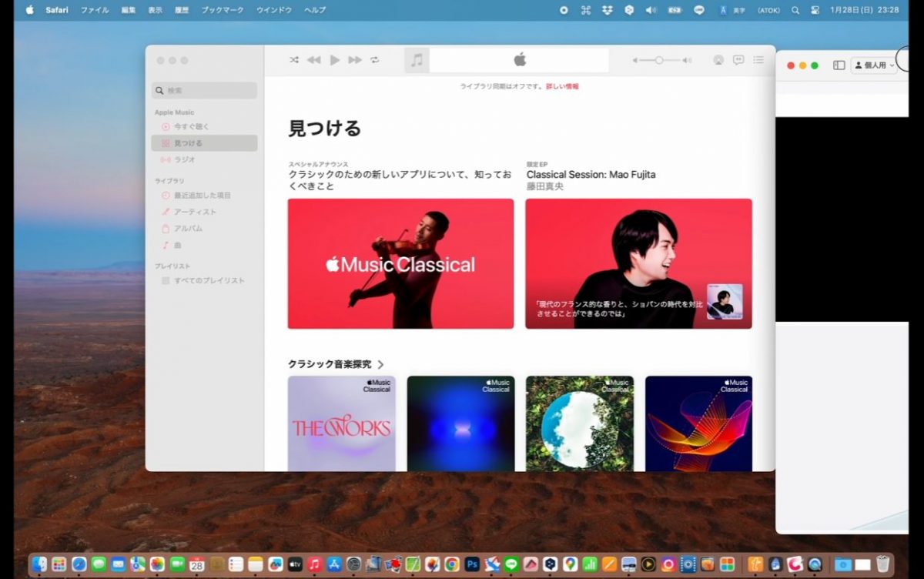This screenshot has width=924, height=579.
Task: Select 見つける in the sidebar
Action: (205, 143)
